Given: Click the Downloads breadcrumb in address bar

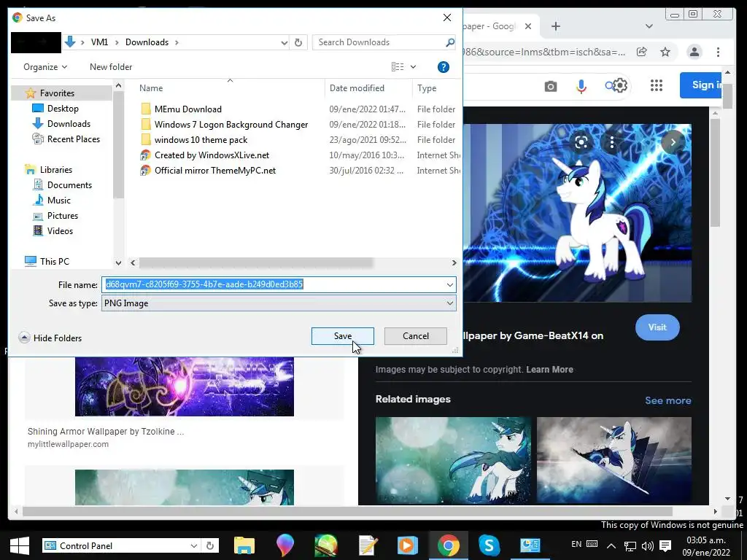Looking at the screenshot, I should 147,42.
